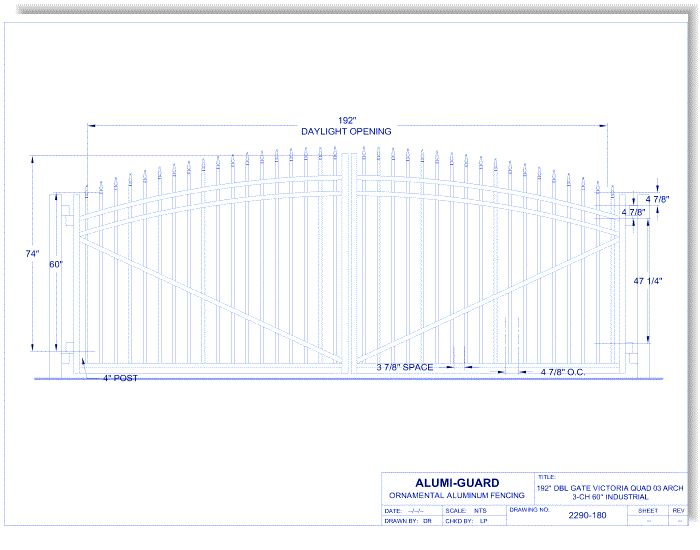Viewport: 700px width, 550px height.
Task: Click the SHEET column header
Action: pyautogui.click(x=648, y=511)
